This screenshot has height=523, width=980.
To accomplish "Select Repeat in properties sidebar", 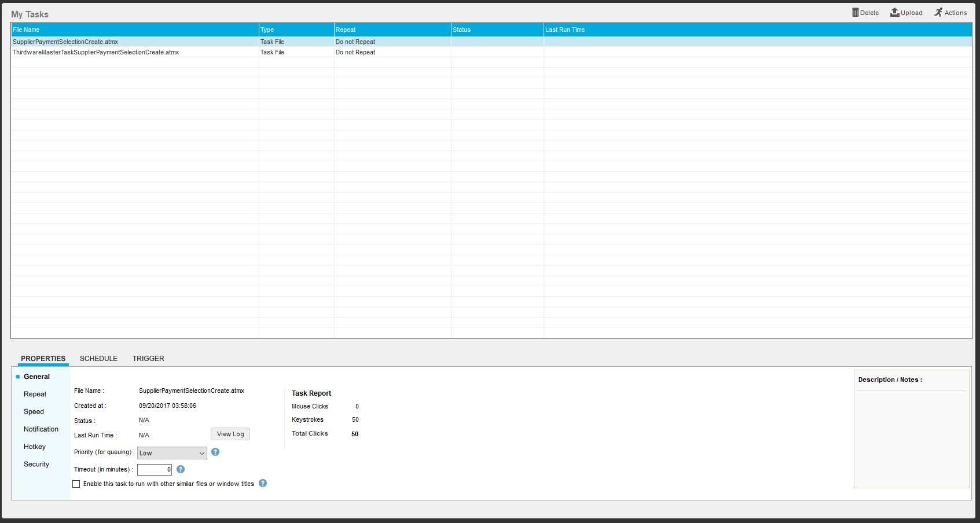I will click(x=35, y=394).
